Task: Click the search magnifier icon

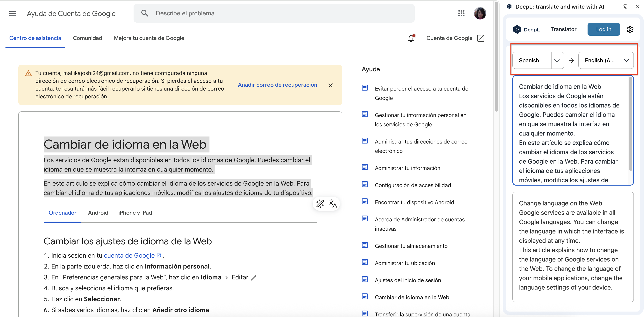Action: pyautogui.click(x=145, y=13)
